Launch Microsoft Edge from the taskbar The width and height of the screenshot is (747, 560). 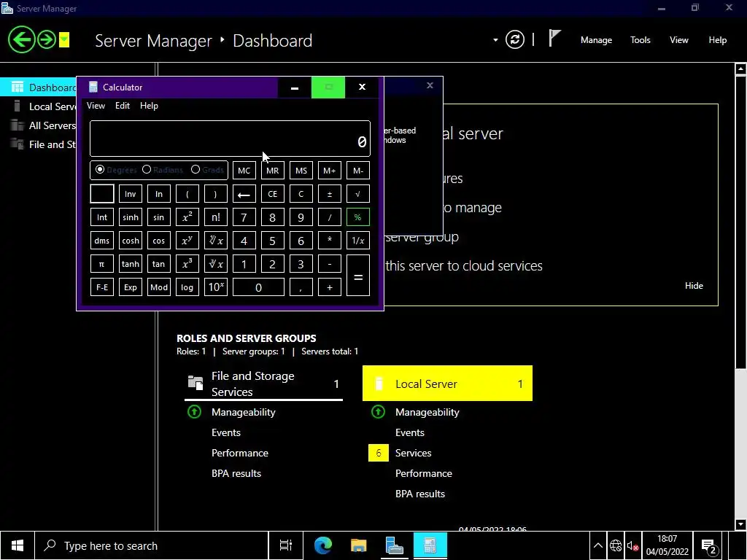[x=323, y=545]
